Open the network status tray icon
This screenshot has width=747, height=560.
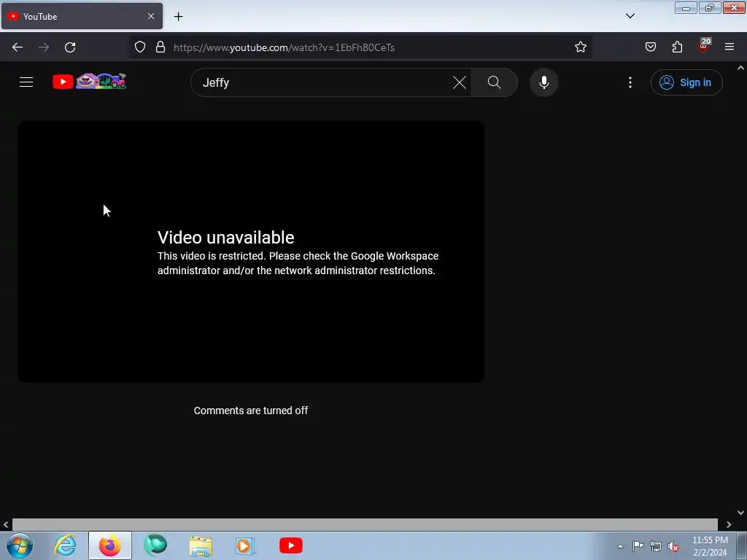click(656, 546)
